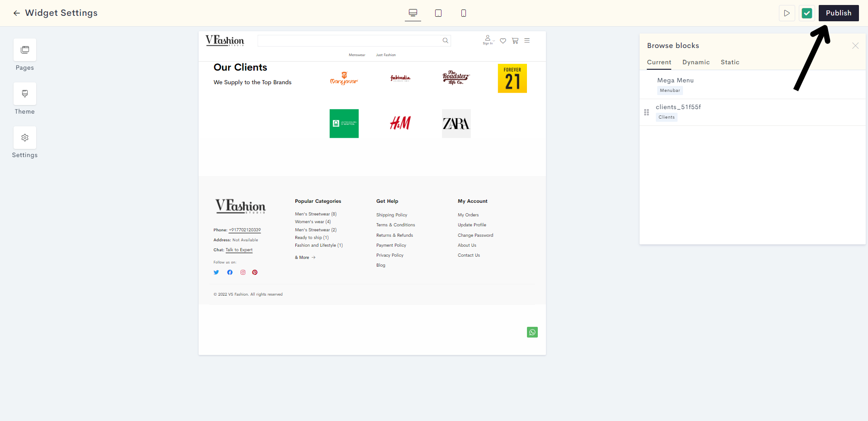This screenshot has width=868, height=421.
Task: Click the VFashion header logo
Action: tap(225, 41)
